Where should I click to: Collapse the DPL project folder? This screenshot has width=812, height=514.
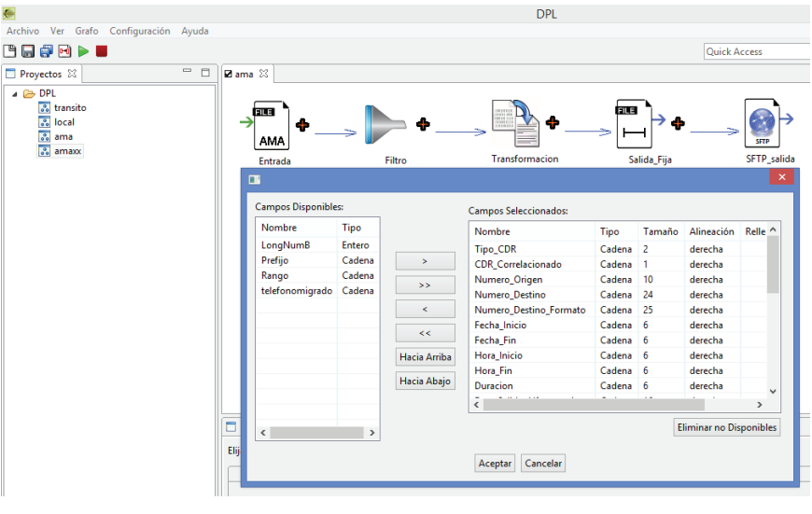[16, 94]
